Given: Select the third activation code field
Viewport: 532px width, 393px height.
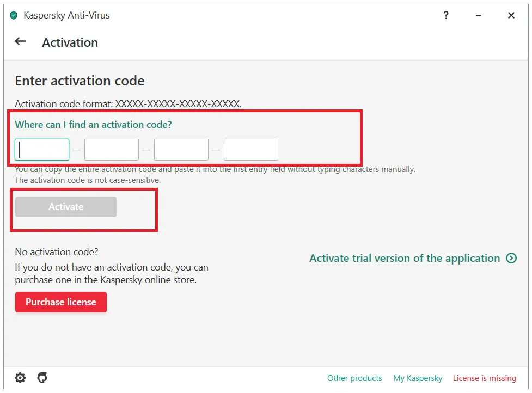Looking at the screenshot, I should (x=181, y=150).
